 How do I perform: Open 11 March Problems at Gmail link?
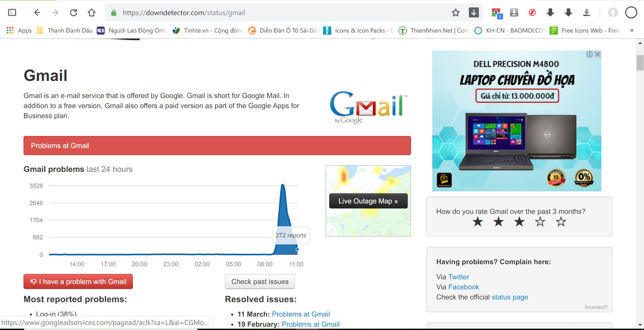301,314
